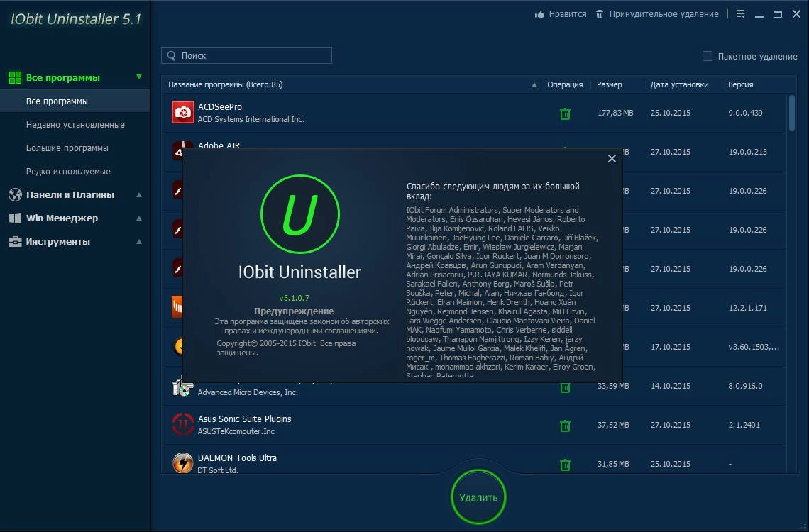
Task: Click size value 37,52 MB
Action: pyautogui.click(x=613, y=426)
